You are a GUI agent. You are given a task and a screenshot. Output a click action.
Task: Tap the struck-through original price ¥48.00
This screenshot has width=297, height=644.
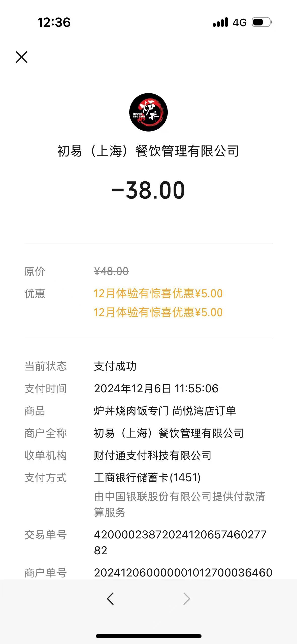111,272
